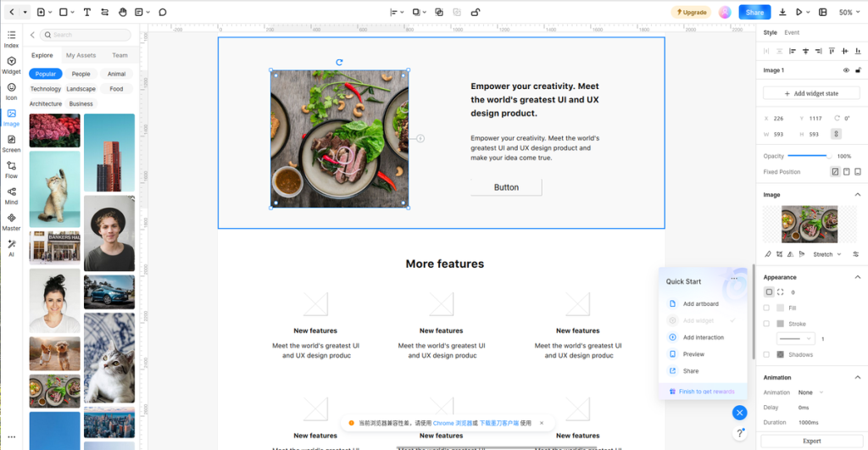Activate the Hand pan tool

(x=122, y=12)
